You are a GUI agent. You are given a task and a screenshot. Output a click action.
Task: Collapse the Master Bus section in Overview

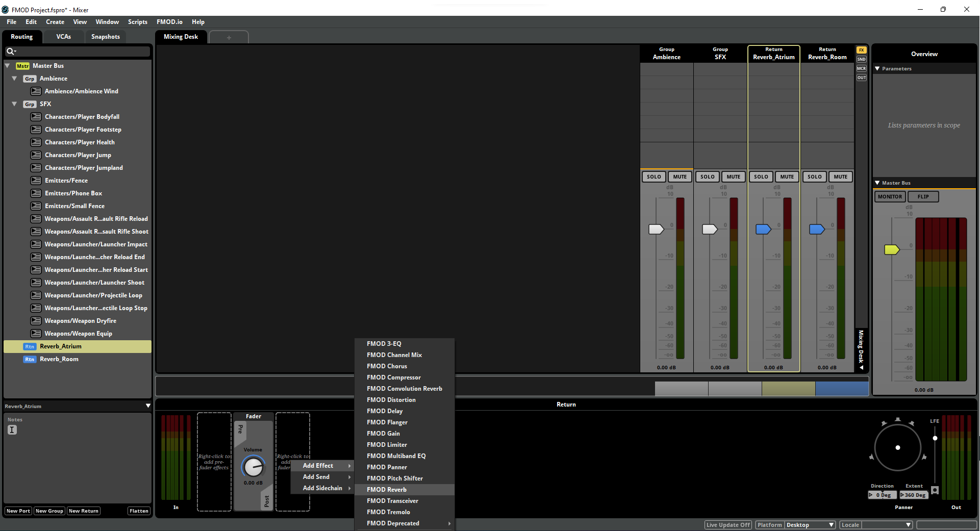pos(877,183)
